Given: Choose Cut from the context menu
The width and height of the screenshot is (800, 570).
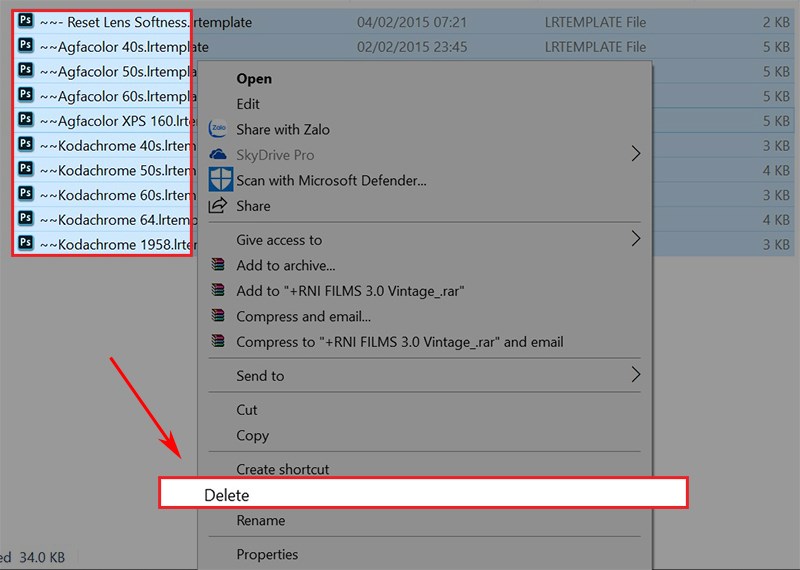Looking at the screenshot, I should [247, 410].
